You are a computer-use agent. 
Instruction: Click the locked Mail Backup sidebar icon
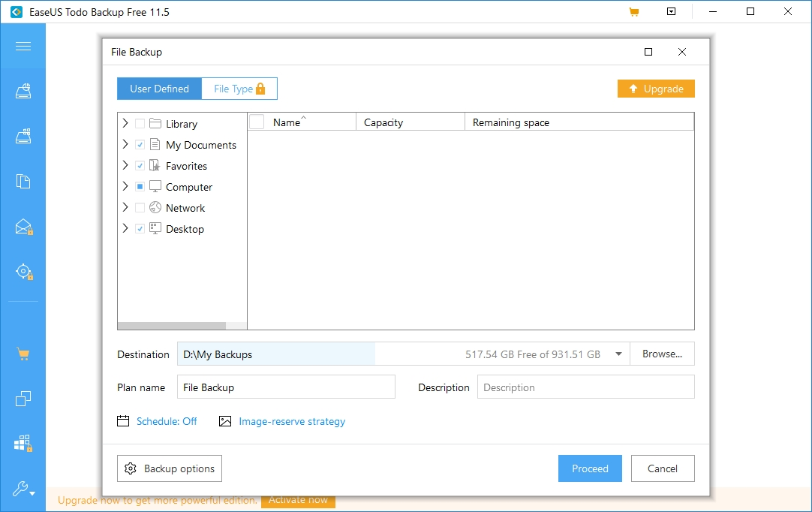click(x=24, y=227)
